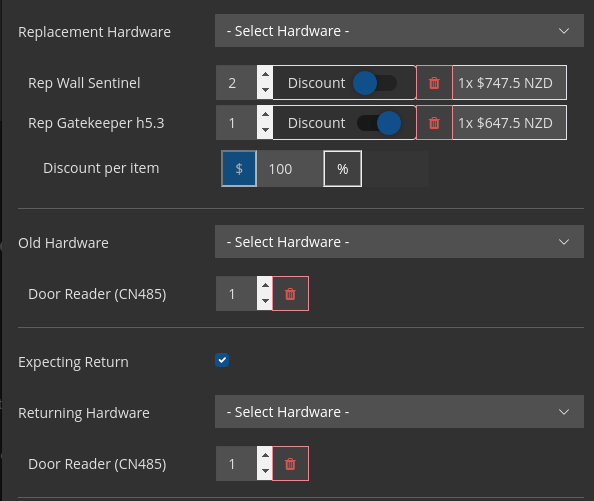Increase Old Hardware Door Reader quantity

265,286
